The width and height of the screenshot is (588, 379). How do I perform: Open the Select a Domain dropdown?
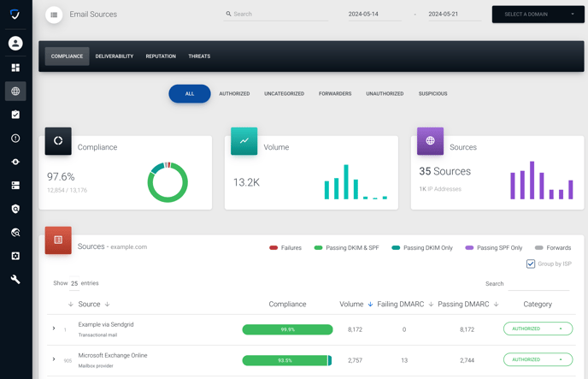coord(538,15)
